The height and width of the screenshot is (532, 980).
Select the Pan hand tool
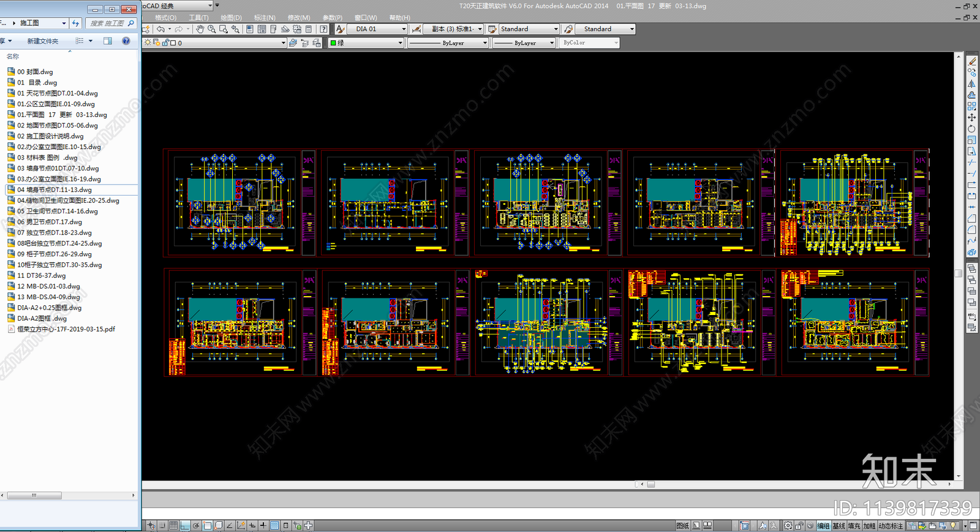click(x=200, y=29)
